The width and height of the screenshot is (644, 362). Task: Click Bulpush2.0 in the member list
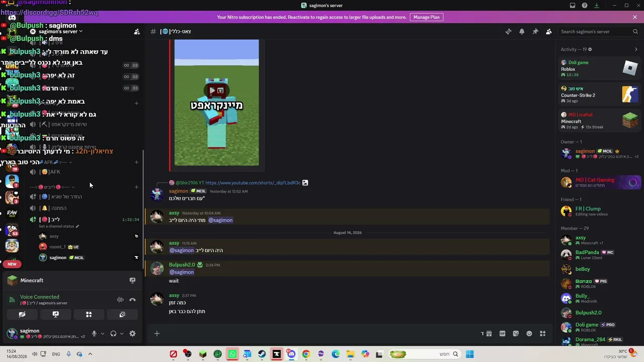tap(600, 313)
